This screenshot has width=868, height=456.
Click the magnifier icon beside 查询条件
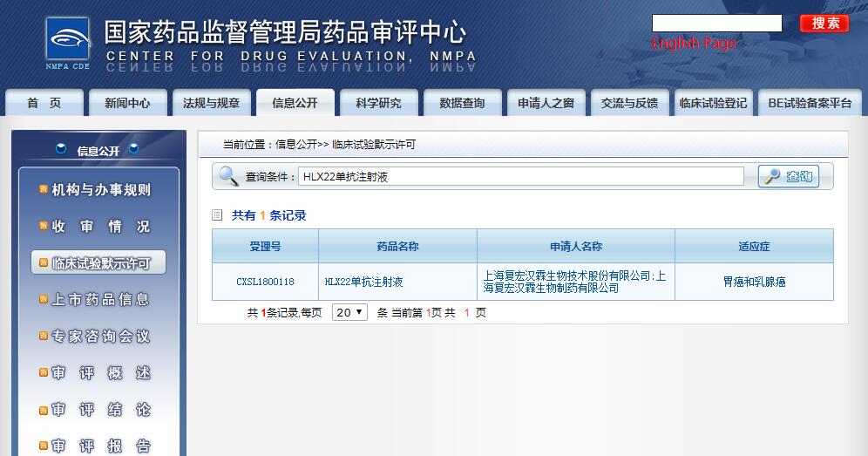coord(228,176)
